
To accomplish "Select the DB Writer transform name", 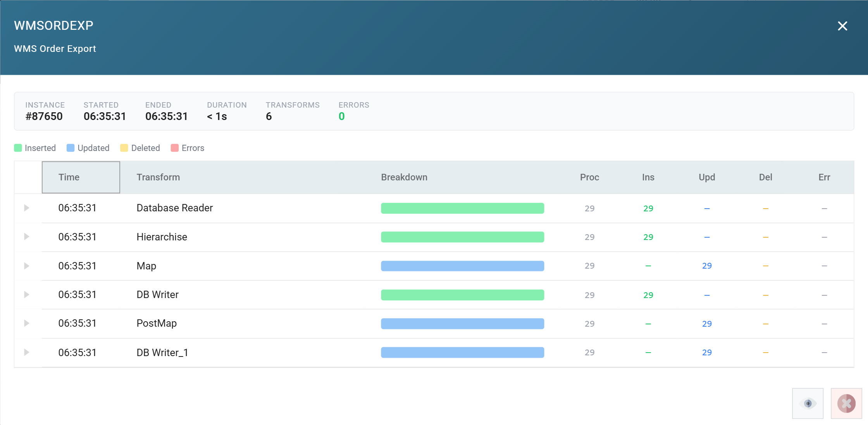I will tap(157, 295).
